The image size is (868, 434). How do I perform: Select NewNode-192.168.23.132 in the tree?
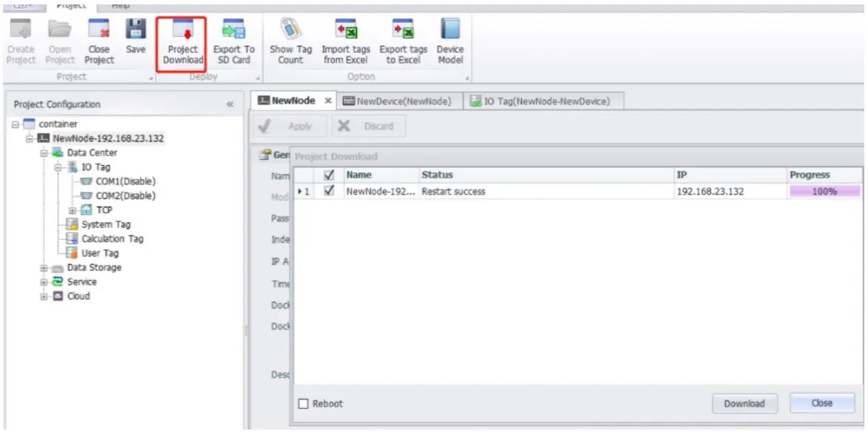click(x=108, y=138)
